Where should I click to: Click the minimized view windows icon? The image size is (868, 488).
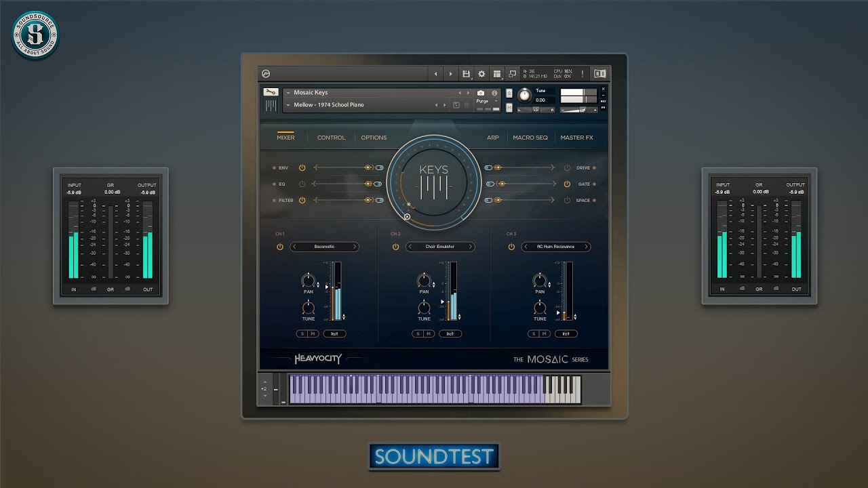point(512,74)
